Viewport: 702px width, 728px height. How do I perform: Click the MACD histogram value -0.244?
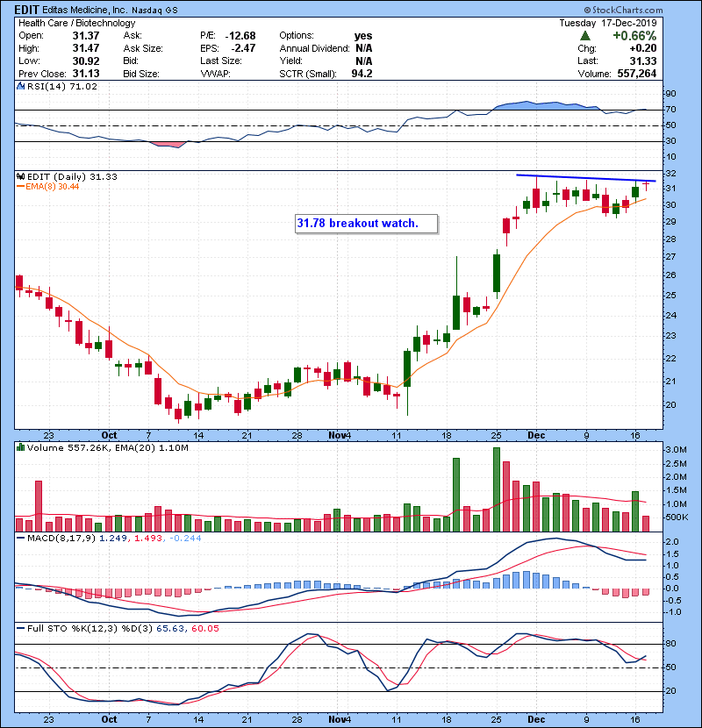[185, 539]
